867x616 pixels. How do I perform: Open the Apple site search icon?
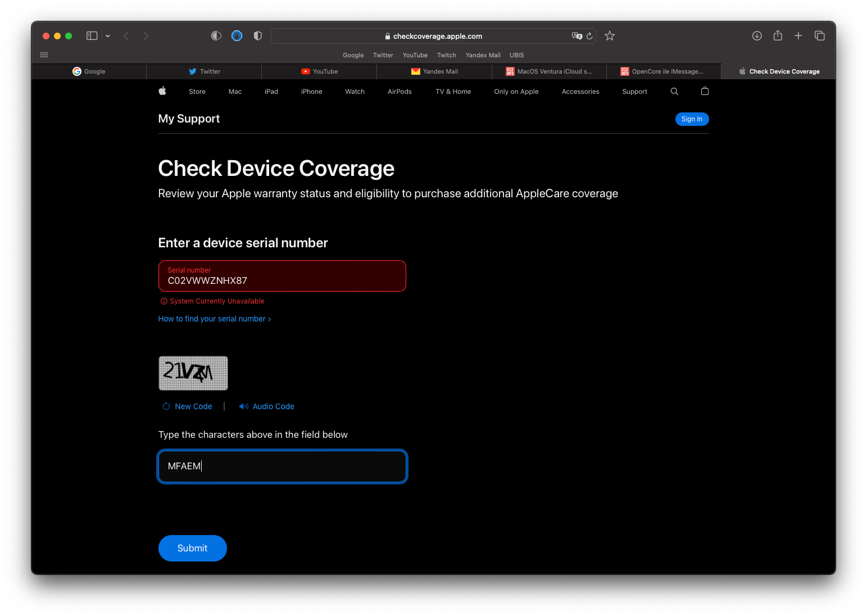coord(674,92)
